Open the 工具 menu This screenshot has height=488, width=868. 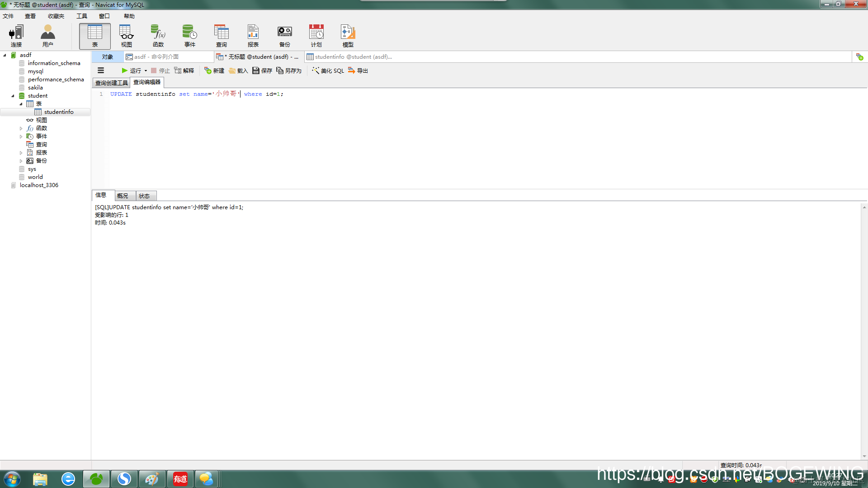tap(81, 16)
